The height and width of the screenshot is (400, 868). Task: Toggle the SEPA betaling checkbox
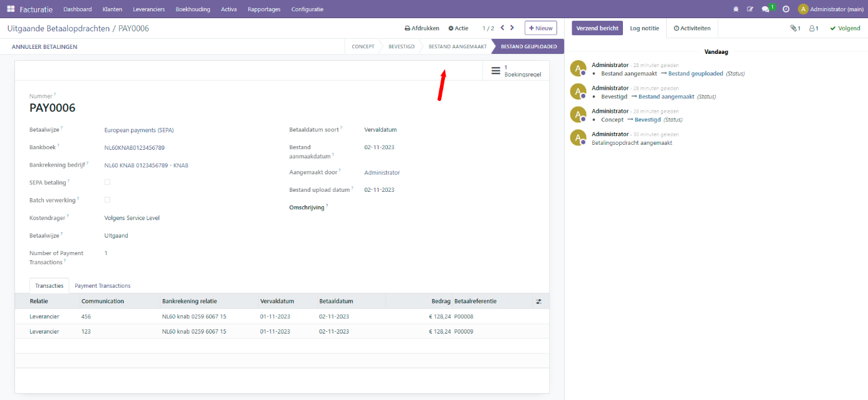tap(107, 182)
